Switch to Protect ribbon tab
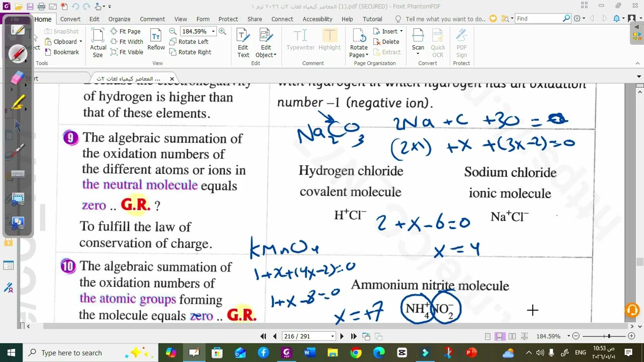 click(228, 19)
